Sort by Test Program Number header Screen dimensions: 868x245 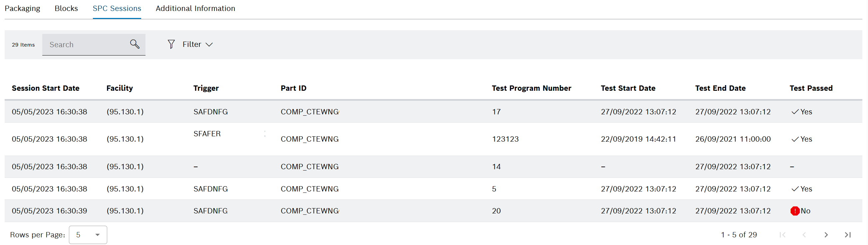[531, 88]
